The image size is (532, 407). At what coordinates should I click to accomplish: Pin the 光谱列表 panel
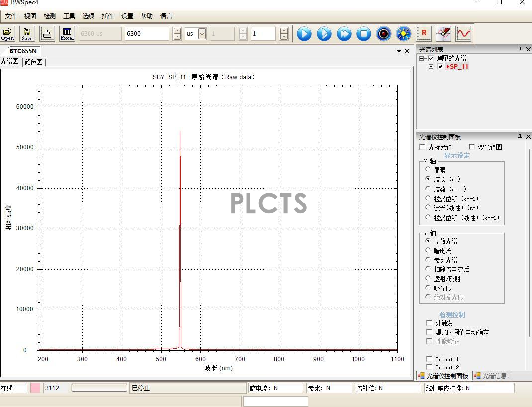(520, 49)
